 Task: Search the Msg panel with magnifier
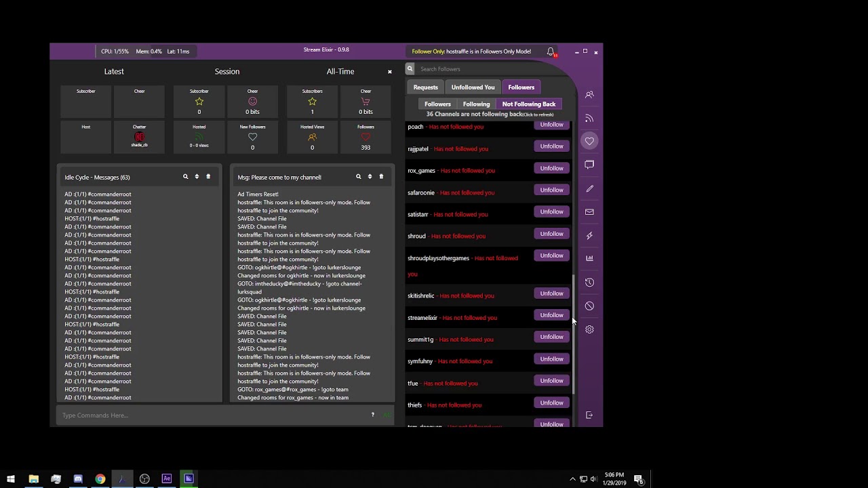pos(358,177)
